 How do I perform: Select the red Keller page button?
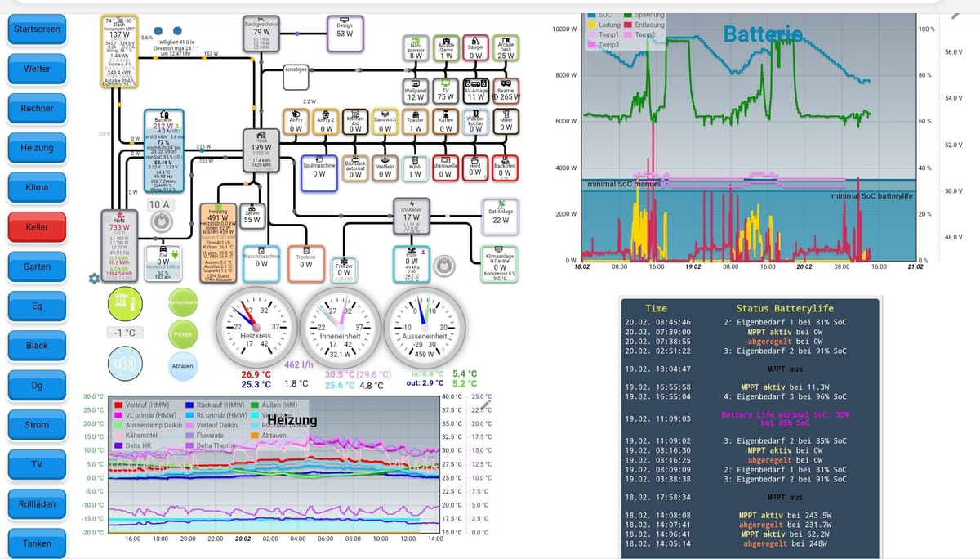(x=37, y=227)
